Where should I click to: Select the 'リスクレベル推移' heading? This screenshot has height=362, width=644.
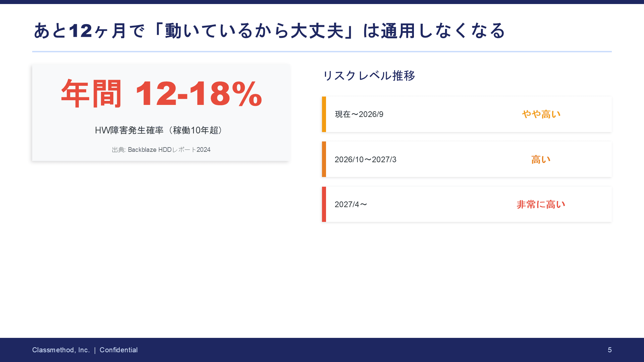point(369,76)
